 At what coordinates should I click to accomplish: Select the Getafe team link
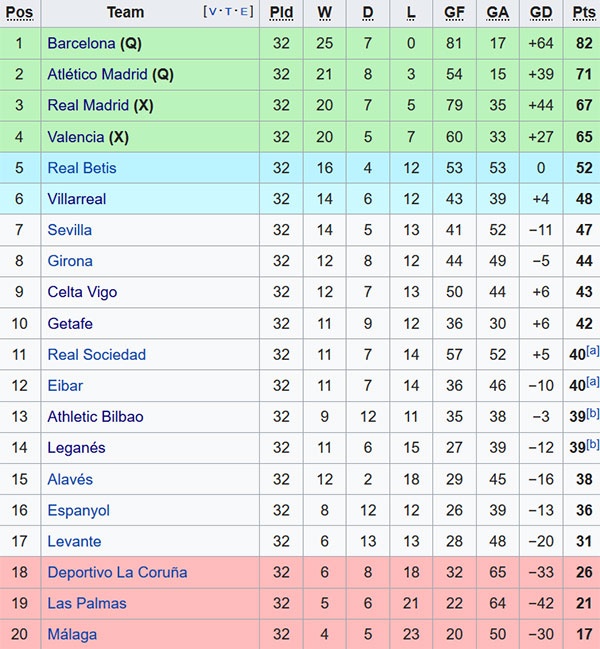(70, 323)
